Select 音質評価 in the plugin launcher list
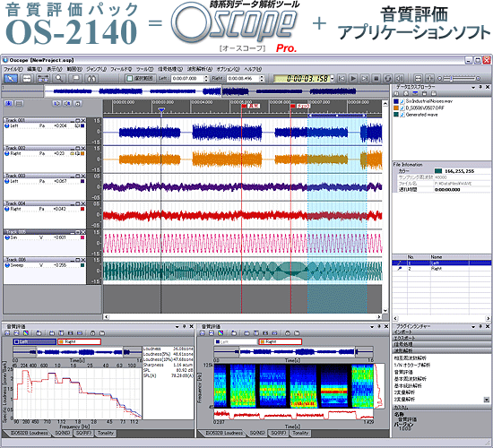The height and width of the screenshot is (448, 493). (403, 372)
